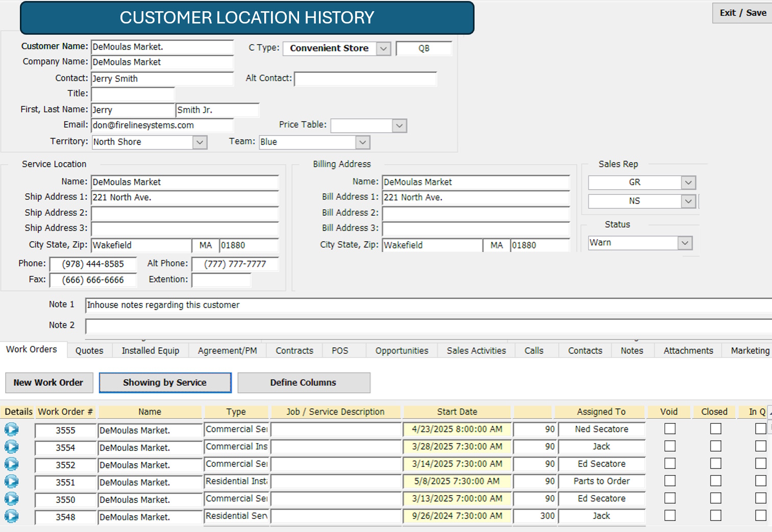Check Void box for work order 3548
This screenshot has width=772, height=532.
670,516
